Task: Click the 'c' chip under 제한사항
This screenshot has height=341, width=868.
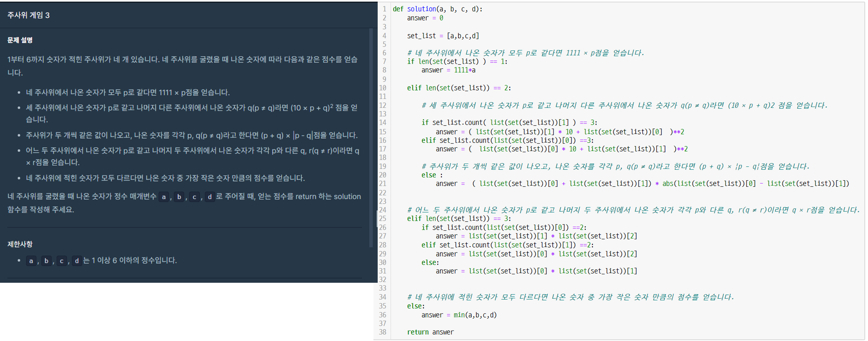Action: pyautogui.click(x=62, y=261)
